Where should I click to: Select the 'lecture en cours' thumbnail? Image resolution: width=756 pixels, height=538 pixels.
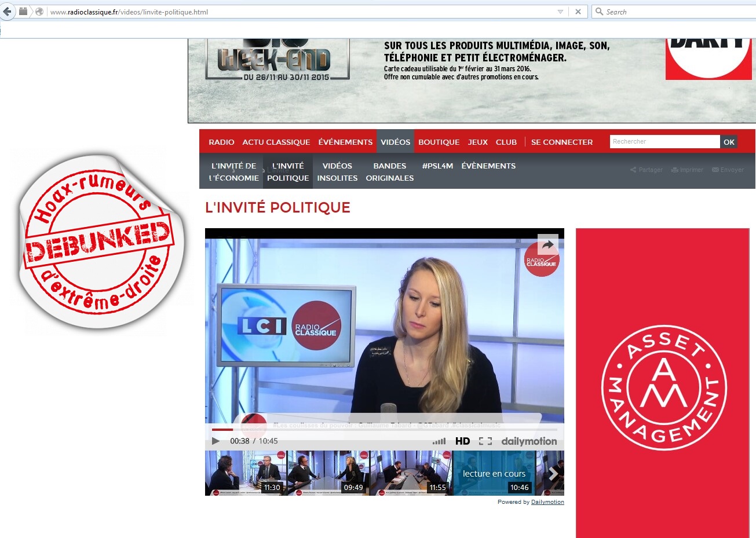point(494,473)
